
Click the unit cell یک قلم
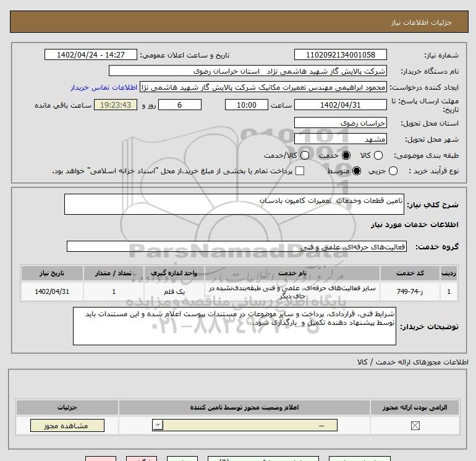(174, 291)
